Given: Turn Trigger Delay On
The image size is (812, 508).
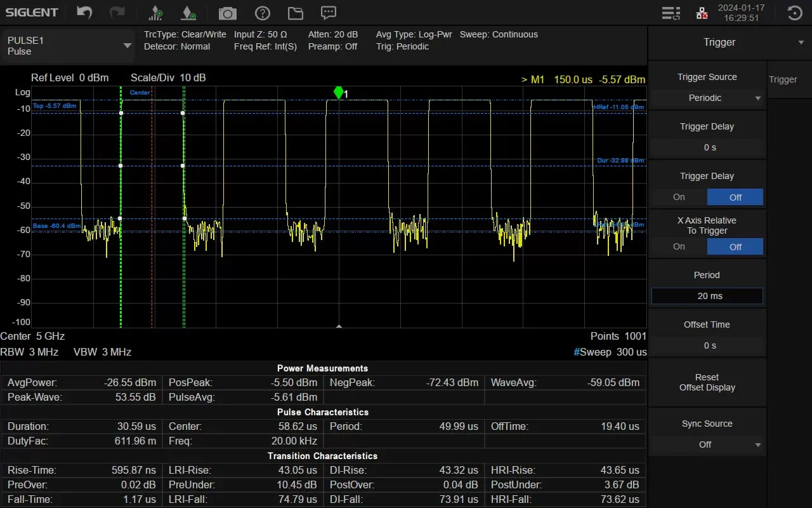Looking at the screenshot, I should [x=679, y=197].
